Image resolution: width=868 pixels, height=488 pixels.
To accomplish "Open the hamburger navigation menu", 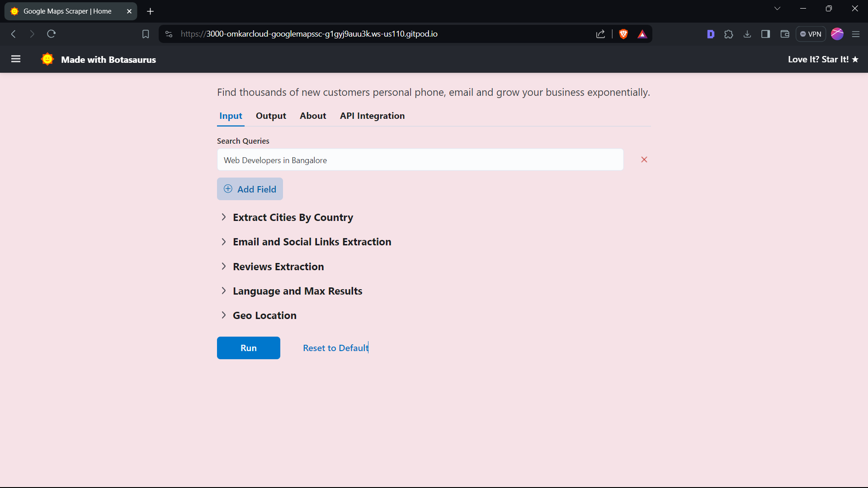I will tap(16, 59).
